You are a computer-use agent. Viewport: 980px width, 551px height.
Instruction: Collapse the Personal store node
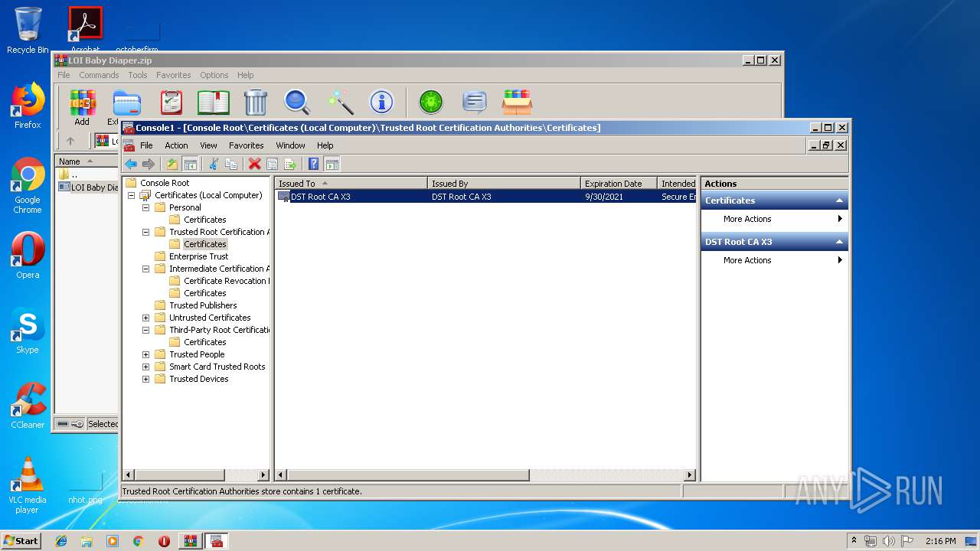pyautogui.click(x=145, y=207)
